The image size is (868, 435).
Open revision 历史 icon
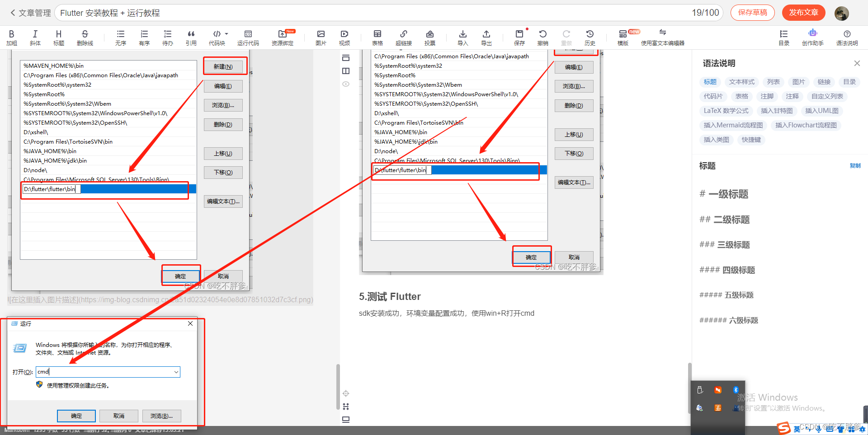(590, 37)
